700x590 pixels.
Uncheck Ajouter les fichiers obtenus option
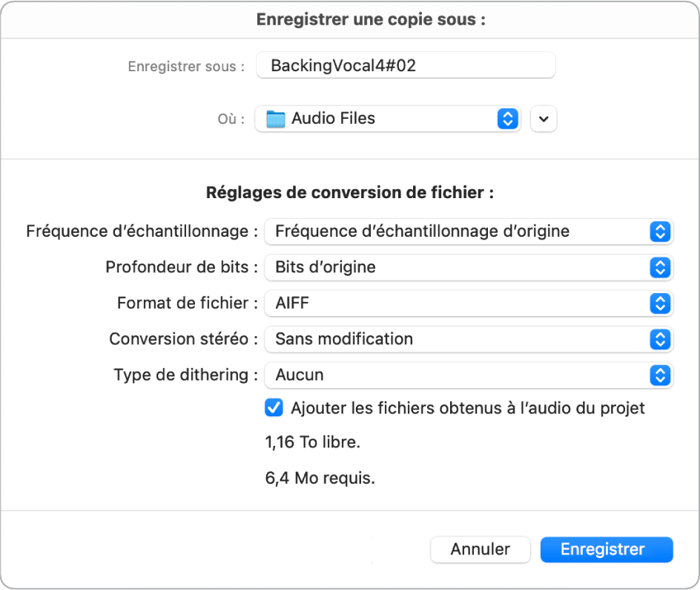pos(274,407)
